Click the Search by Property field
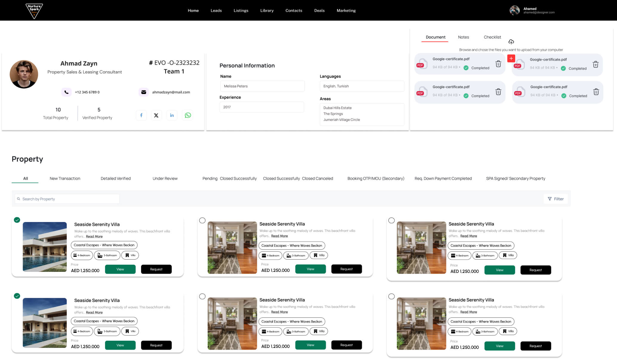 (x=67, y=199)
